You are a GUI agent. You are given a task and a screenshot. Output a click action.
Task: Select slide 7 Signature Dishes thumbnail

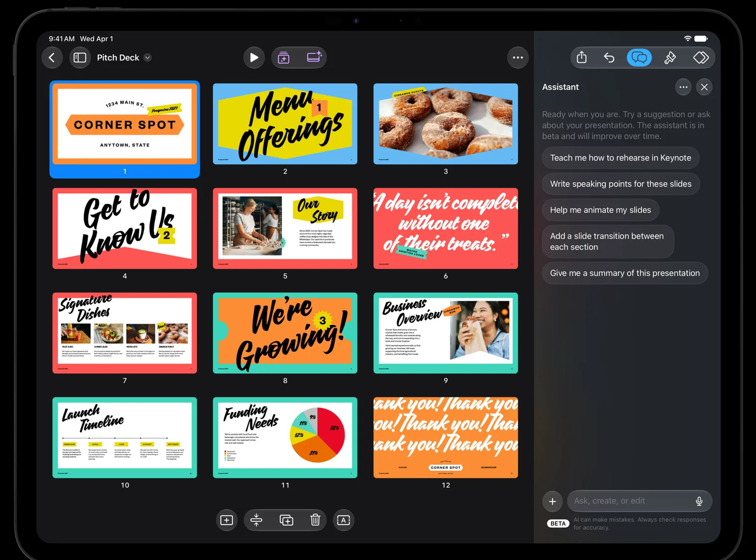tap(125, 333)
